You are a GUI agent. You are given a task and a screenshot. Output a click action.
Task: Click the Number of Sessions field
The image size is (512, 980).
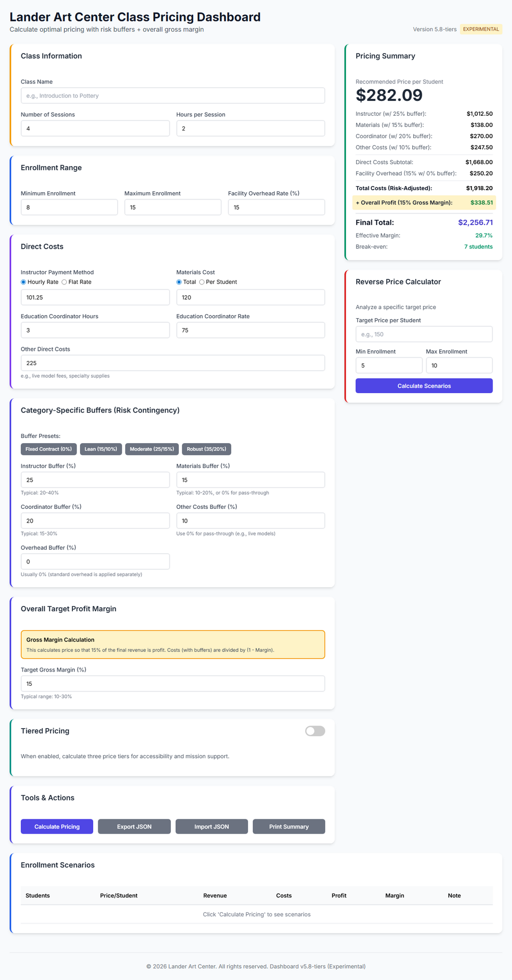click(95, 128)
